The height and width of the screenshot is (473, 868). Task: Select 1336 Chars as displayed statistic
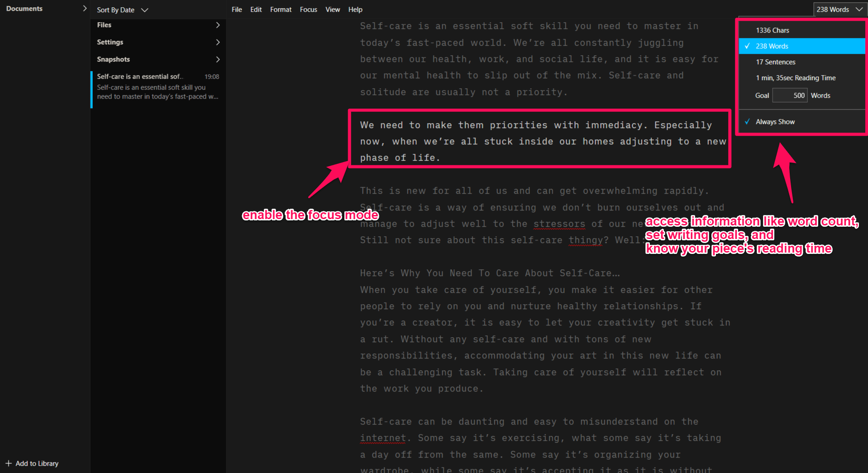coord(772,30)
